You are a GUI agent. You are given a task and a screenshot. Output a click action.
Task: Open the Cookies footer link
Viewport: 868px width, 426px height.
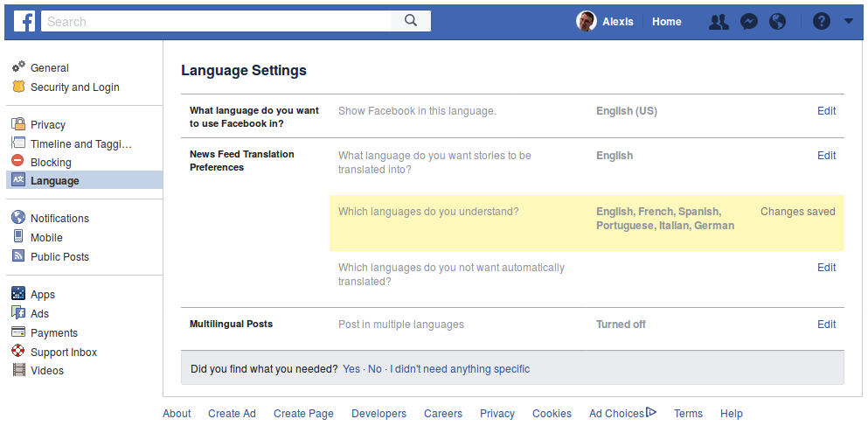tap(552, 413)
